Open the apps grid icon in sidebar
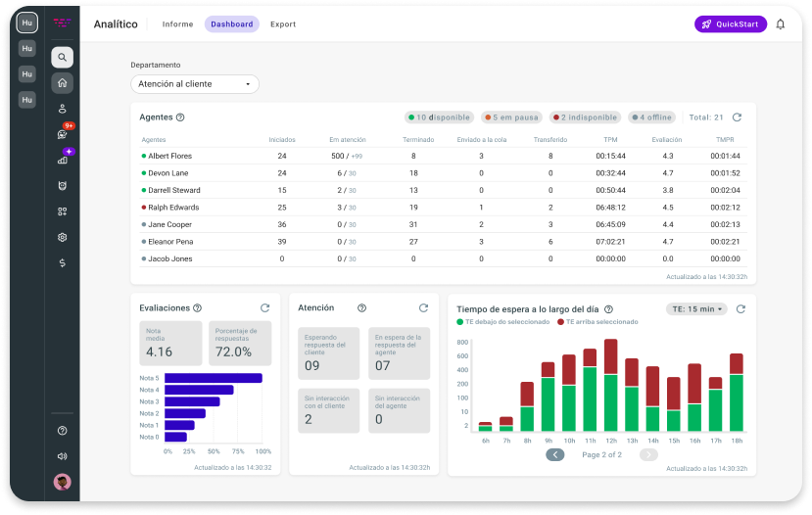 click(x=62, y=211)
